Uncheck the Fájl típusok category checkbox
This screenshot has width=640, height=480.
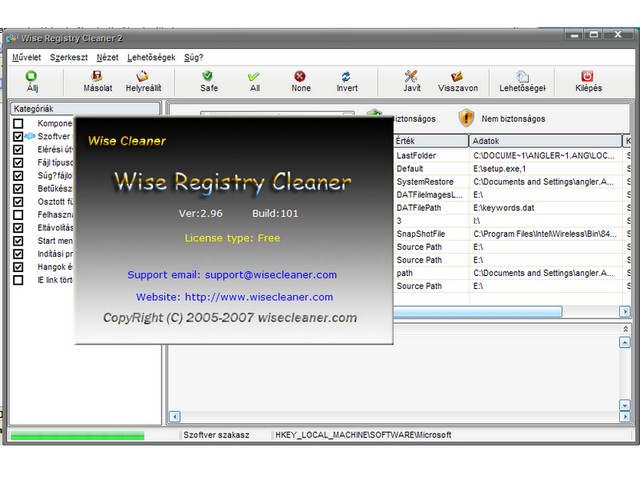(18, 162)
